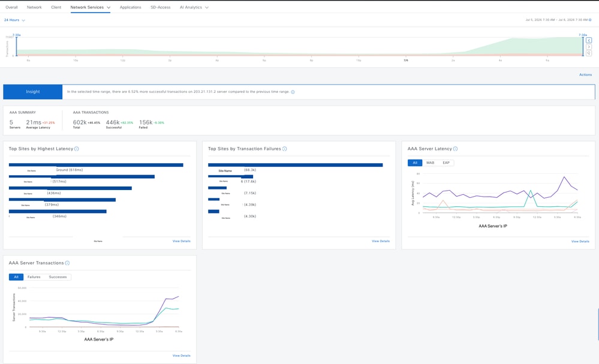View Details for AAA Server Latency
The image size is (599, 364).
tap(580, 242)
